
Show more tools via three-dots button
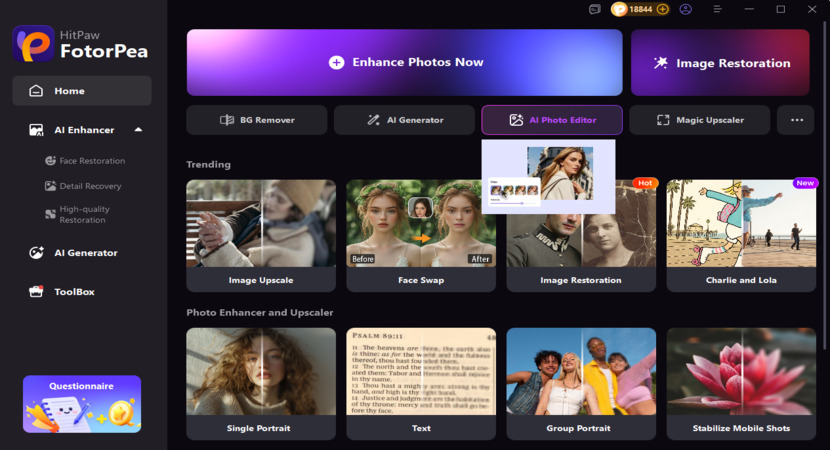pyautogui.click(x=797, y=120)
